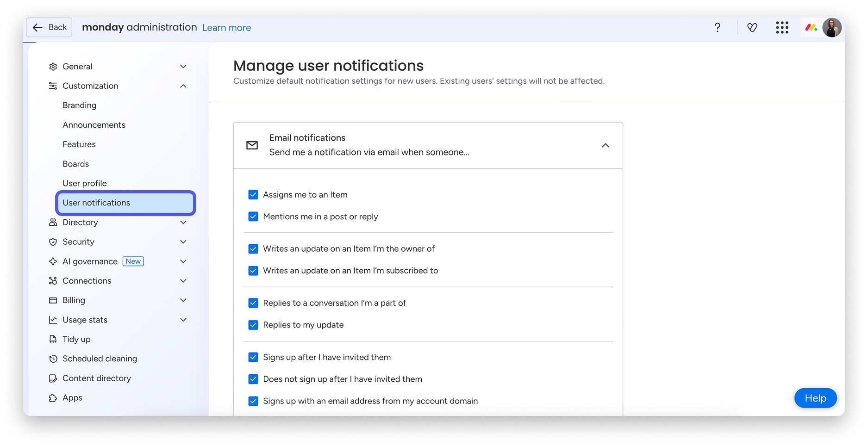This screenshot has width=868, height=446.
Task: Click the Email notifications heading
Action: (x=307, y=138)
